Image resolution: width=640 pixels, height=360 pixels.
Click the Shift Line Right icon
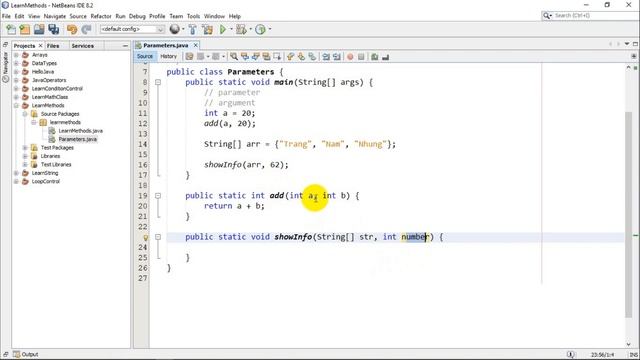pos(337,57)
